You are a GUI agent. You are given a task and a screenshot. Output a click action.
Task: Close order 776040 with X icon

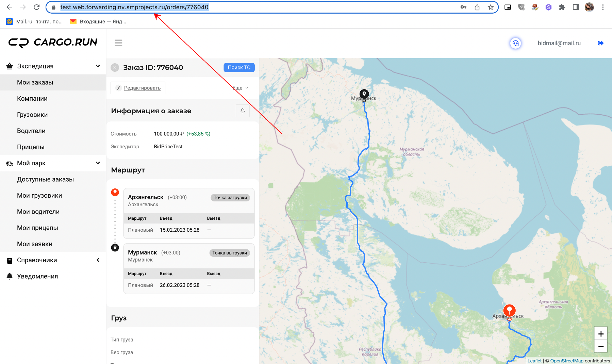(115, 67)
